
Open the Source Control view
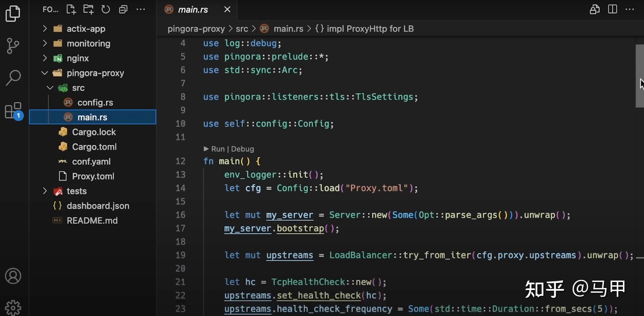[x=13, y=46]
